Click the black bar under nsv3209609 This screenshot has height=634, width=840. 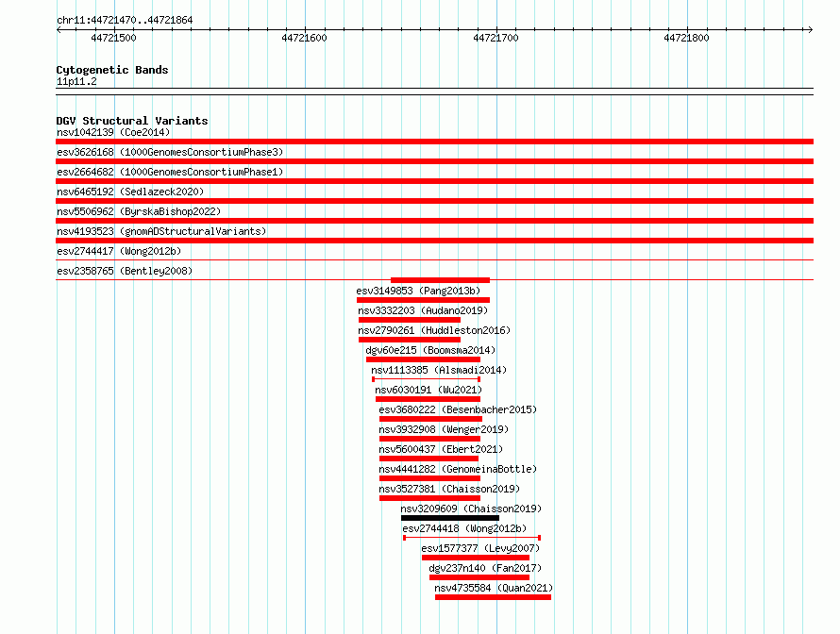click(x=450, y=518)
